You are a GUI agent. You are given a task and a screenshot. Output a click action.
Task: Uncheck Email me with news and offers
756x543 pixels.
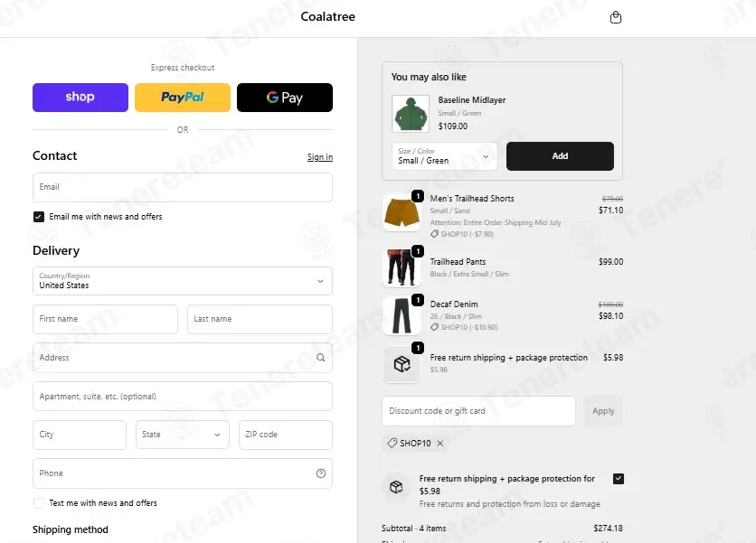(x=39, y=217)
